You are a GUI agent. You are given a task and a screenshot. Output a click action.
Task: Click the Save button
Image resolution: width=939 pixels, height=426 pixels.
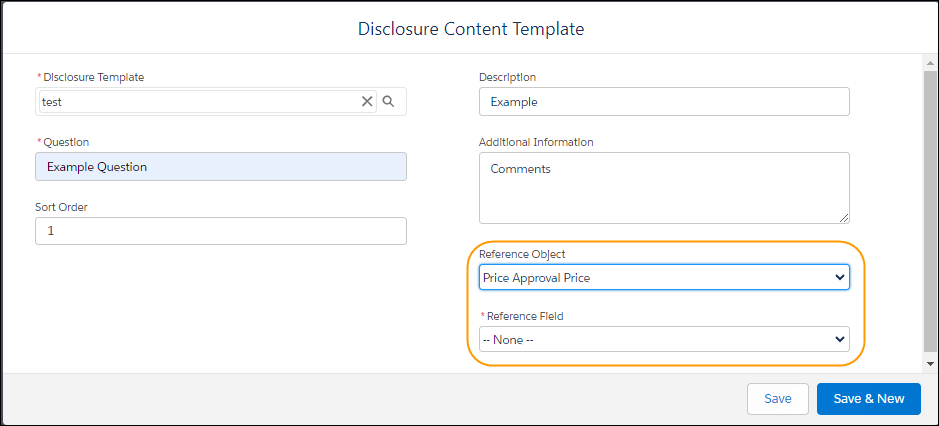(x=778, y=399)
